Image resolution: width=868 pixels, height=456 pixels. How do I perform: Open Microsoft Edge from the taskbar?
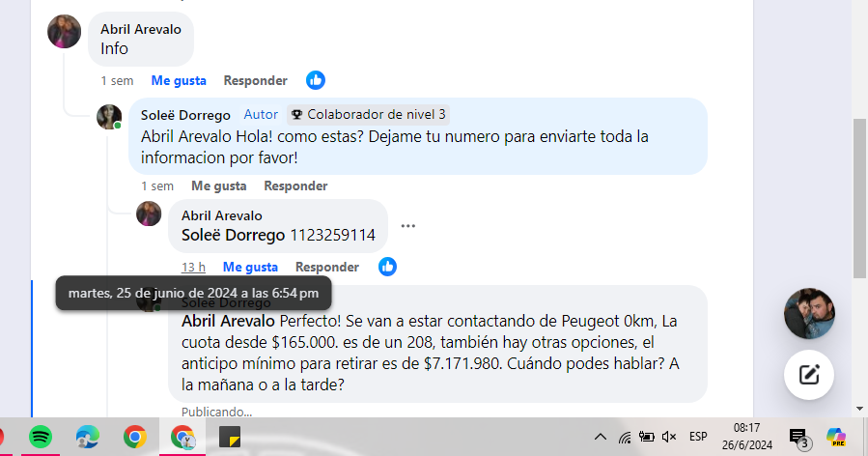[88, 438]
